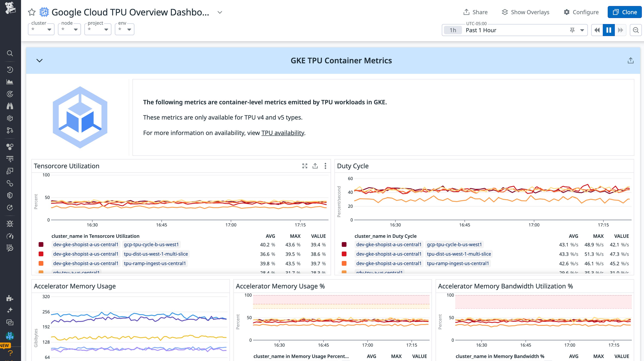644x361 pixels.
Task: Collapse the GKE TPU Container Metrics section
Action: click(x=39, y=61)
